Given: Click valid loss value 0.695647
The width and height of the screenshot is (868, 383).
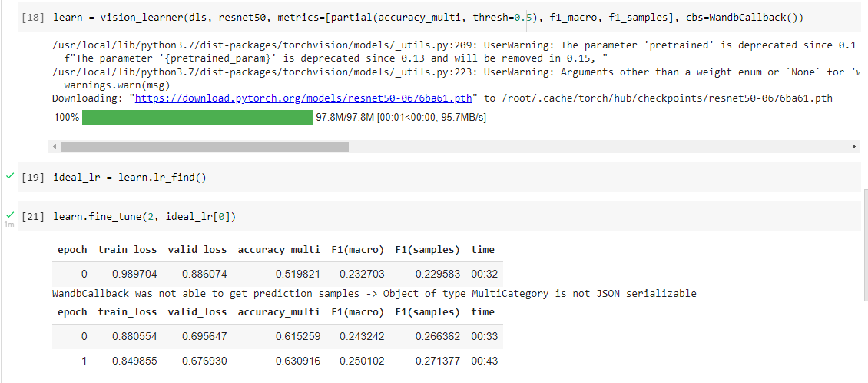Looking at the screenshot, I should pos(204,336).
